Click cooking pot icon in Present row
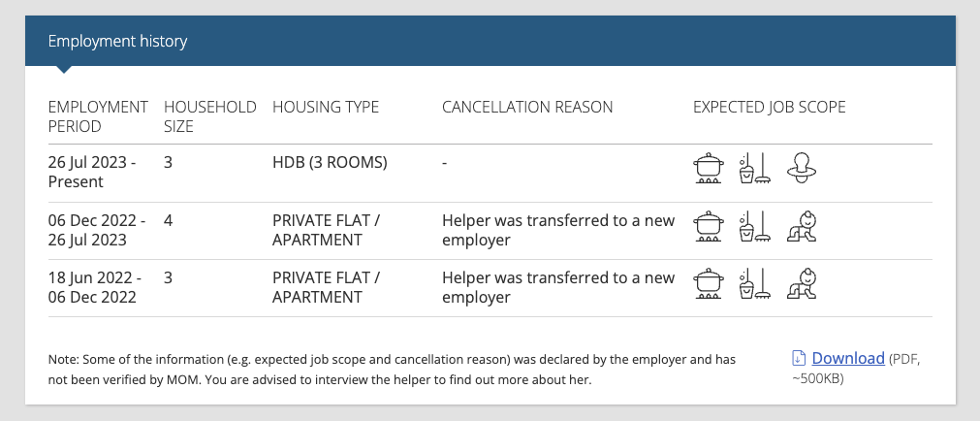 pyautogui.click(x=709, y=168)
